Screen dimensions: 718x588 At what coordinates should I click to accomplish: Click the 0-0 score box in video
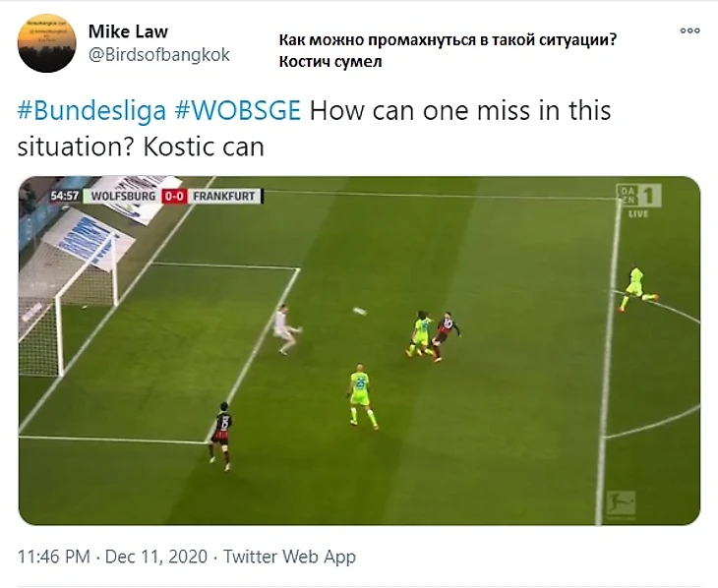pyautogui.click(x=174, y=196)
